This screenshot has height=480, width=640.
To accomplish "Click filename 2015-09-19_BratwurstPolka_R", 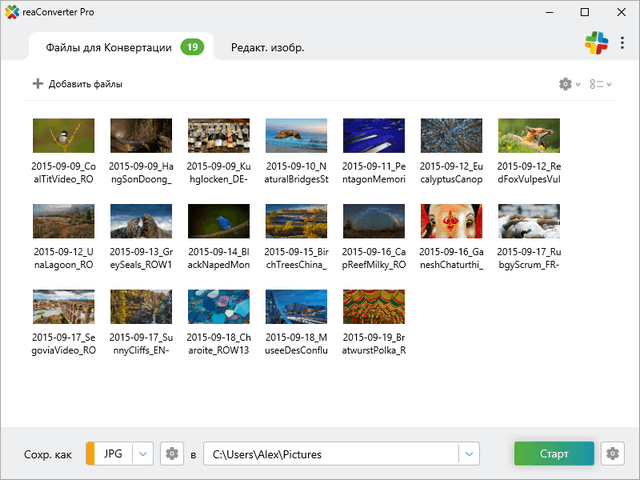I will [x=374, y=344].
